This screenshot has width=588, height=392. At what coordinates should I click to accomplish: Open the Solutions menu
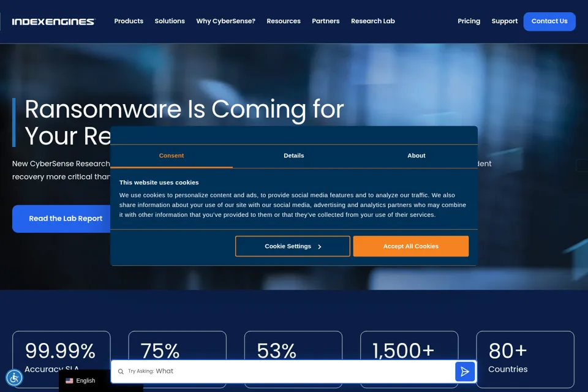pos(170,21)
